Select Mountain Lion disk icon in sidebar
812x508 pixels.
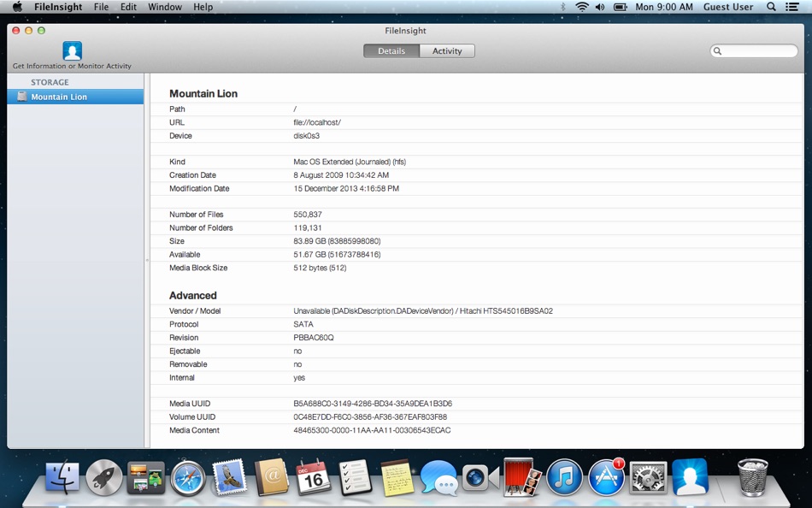pyautogui.click(x=21, y=97)
